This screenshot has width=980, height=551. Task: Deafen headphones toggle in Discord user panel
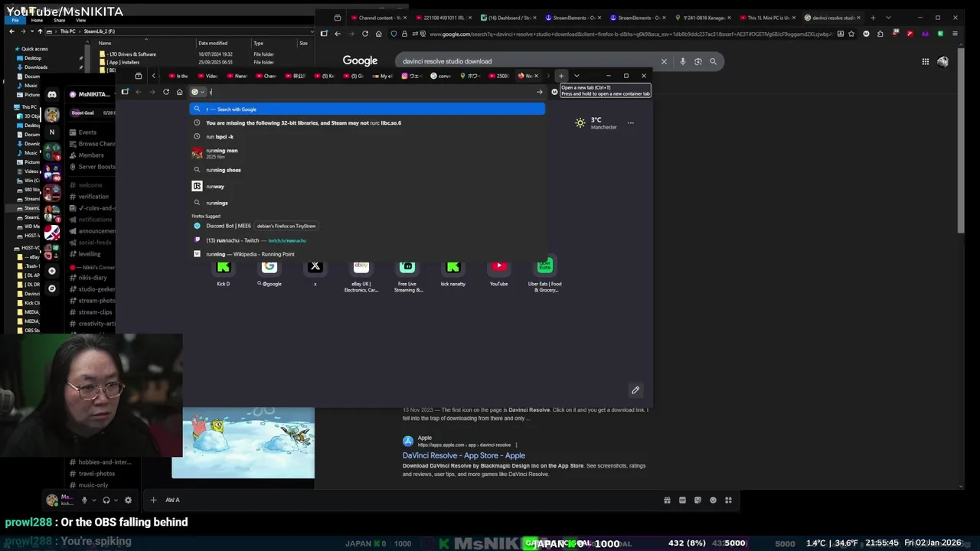pos(106,500)
